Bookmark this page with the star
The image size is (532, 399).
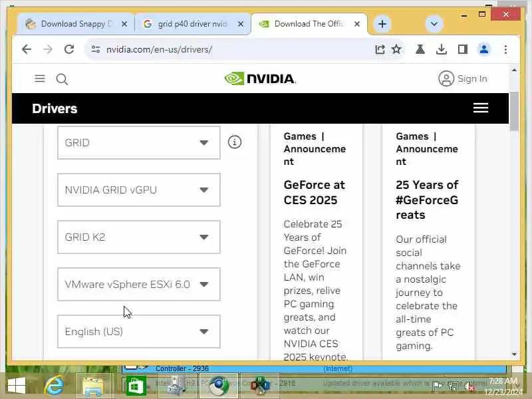click(396, 49)
